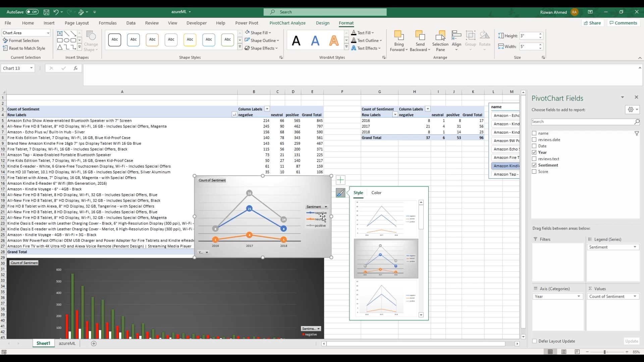Viewport: 644px width, 362px height.
Task: Select orange WordArt style A
Action: click(x=334, y=41)
